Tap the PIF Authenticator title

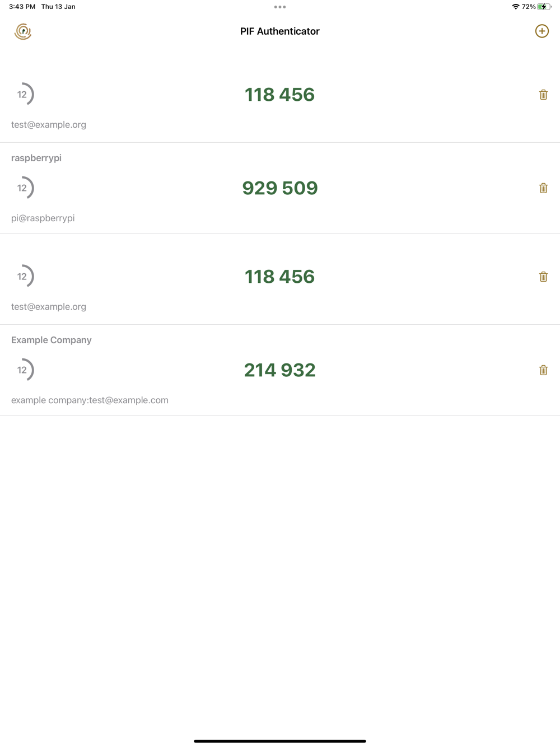tap(280, 31)
